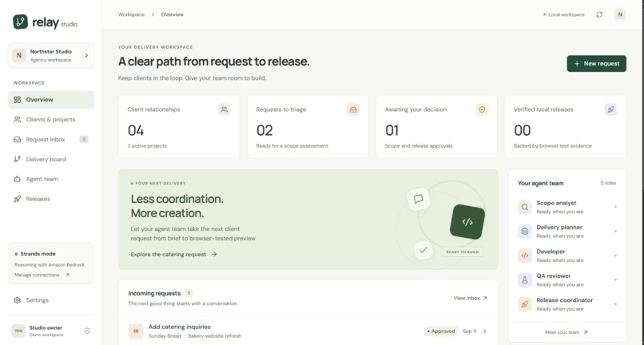Click the YOU avatar badge

18,331
